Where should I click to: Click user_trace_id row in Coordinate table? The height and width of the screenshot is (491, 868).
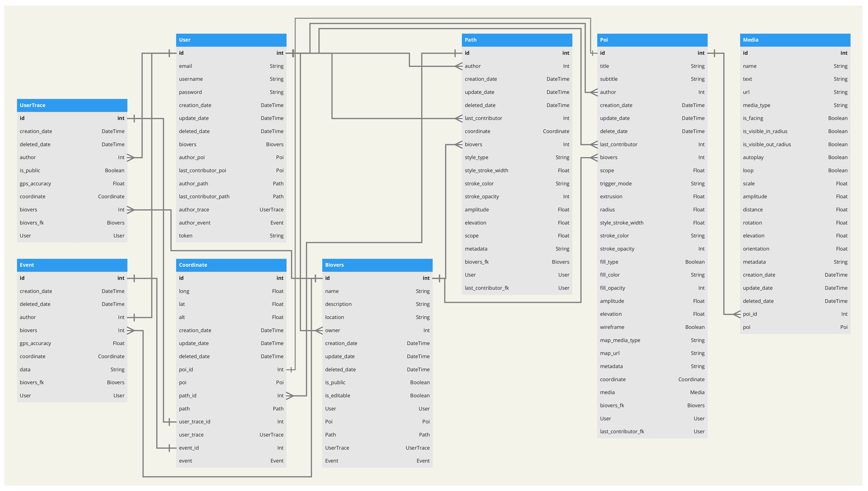point(231,422)
